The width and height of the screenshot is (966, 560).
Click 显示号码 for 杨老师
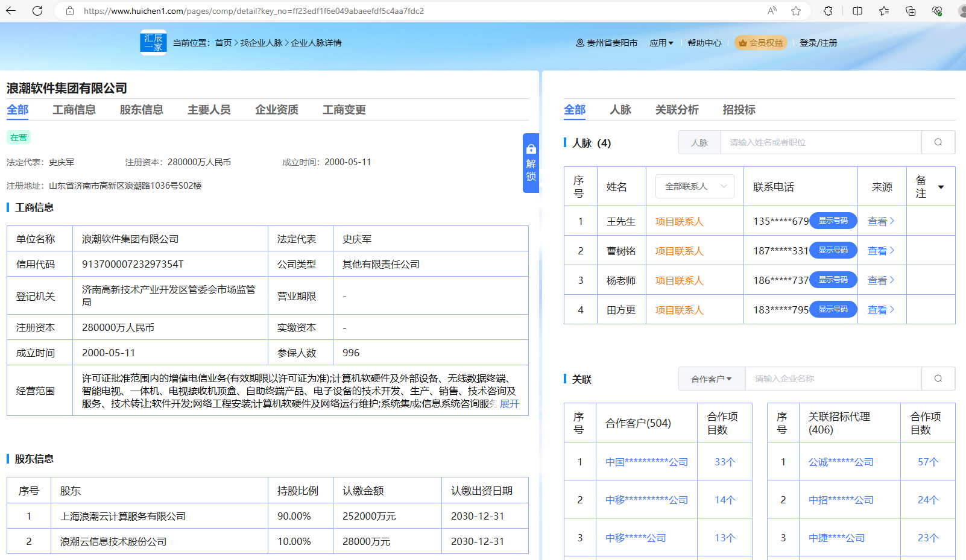tap(833, 280)
